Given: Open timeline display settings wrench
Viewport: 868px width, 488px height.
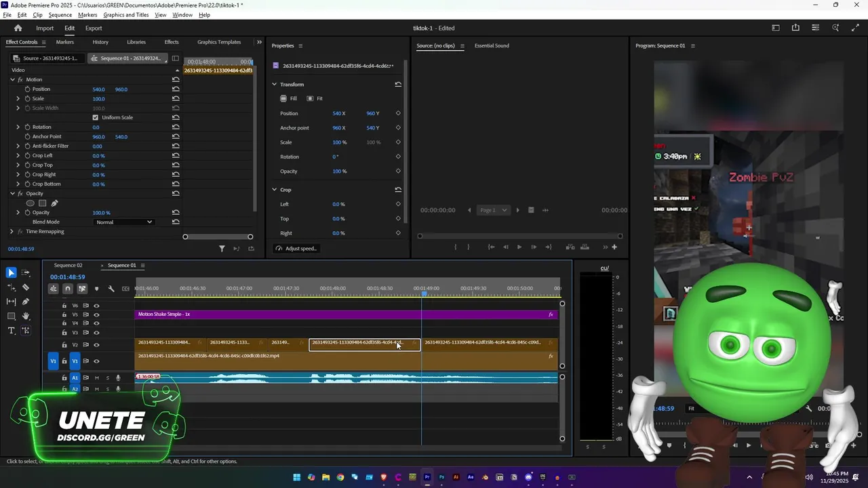Looking at the screenshot, I should (111, 289).
